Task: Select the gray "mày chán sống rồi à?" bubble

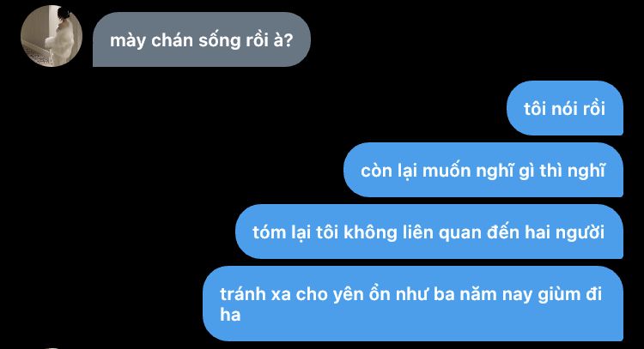Action: pos(202,39)
